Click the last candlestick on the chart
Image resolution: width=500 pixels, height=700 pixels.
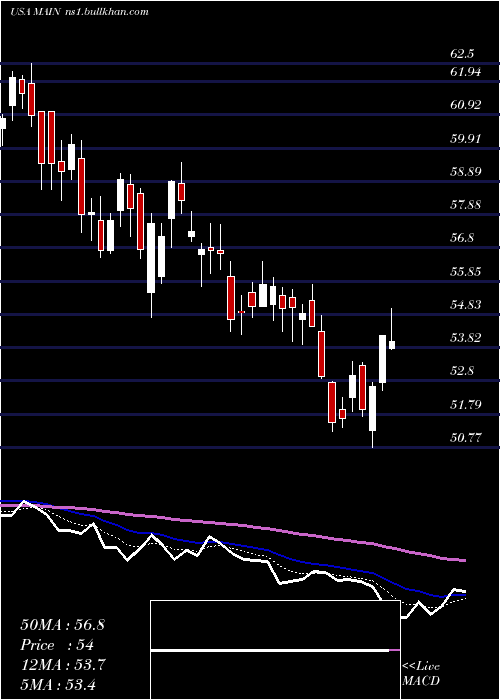tap(392, 345)
